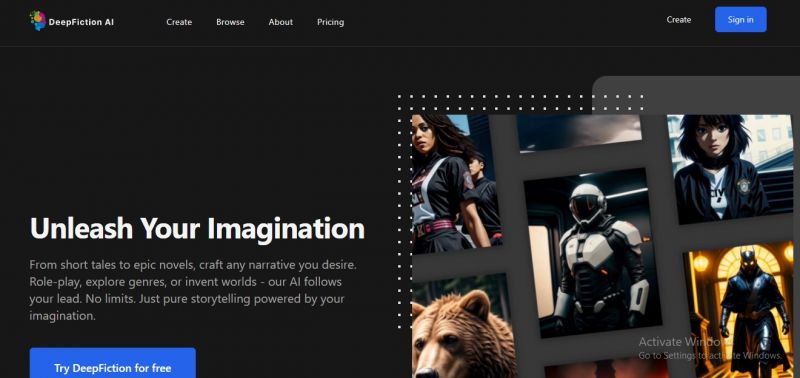Open the DeepFiction AI home link text
This screenshot has height=378, width=800.
81,22
